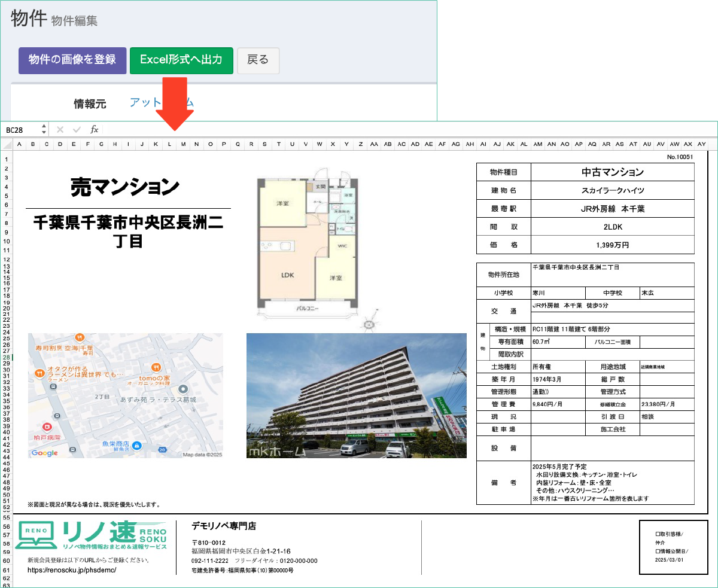The height and width of the screenshot is (588, 718).
Task: Select row 1 header
Action: pos(7,160)
